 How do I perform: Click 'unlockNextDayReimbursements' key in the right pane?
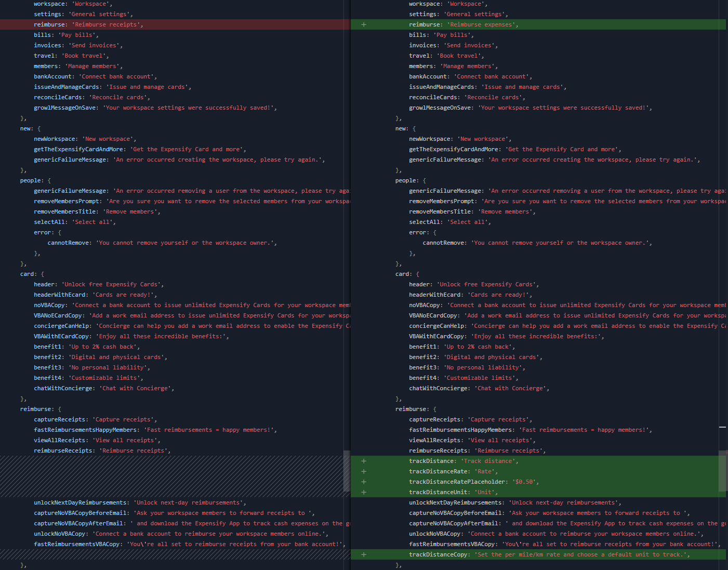[x=455, y=502]
